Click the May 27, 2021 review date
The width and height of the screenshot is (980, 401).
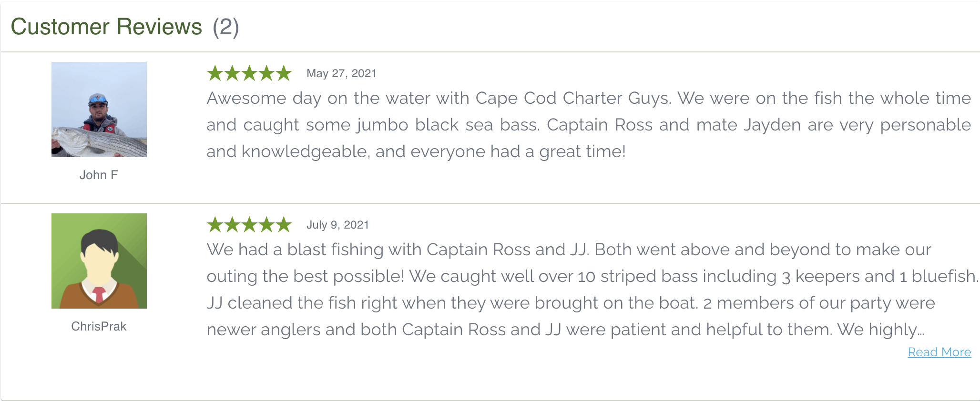(x=341, y=73)
